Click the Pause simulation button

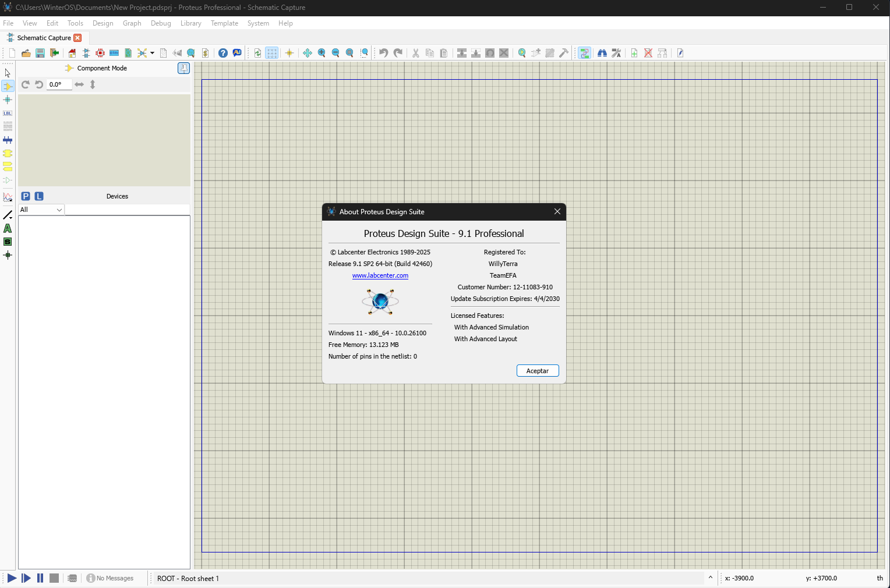(40, 578)
